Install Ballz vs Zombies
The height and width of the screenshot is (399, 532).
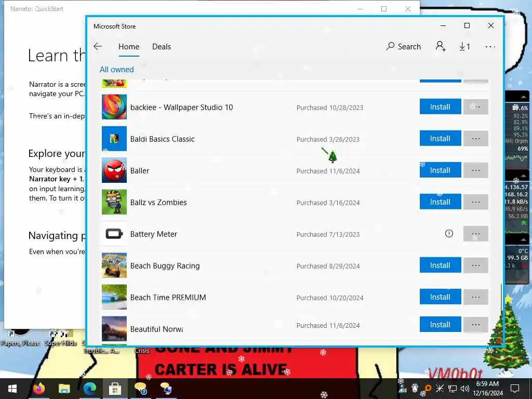click(x=440, y=202)
